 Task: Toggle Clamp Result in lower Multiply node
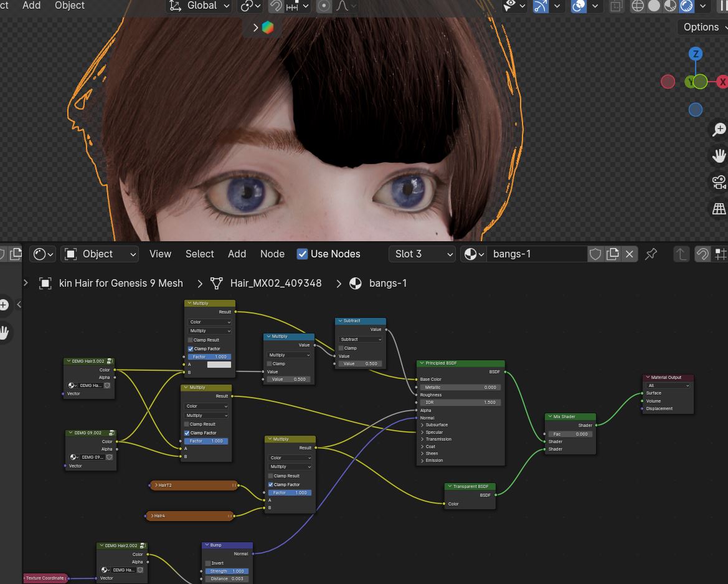click(271, 476)
